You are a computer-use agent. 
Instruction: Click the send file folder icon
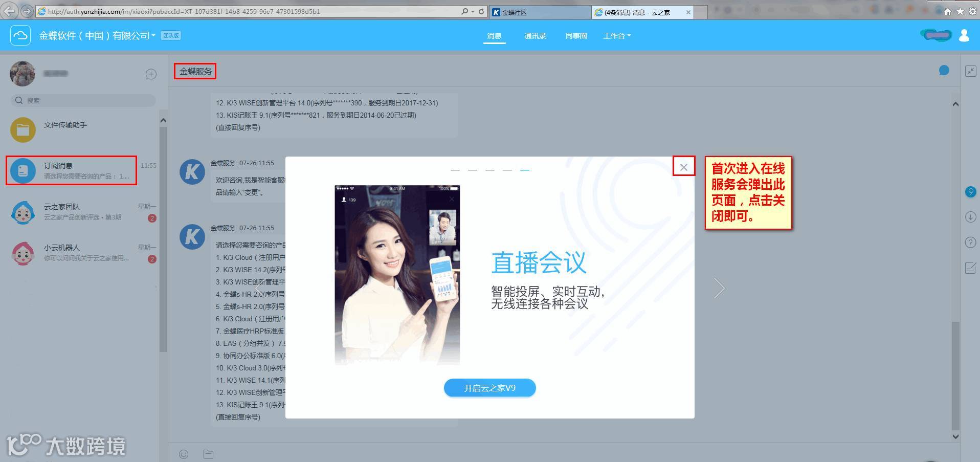pos(208,454)
